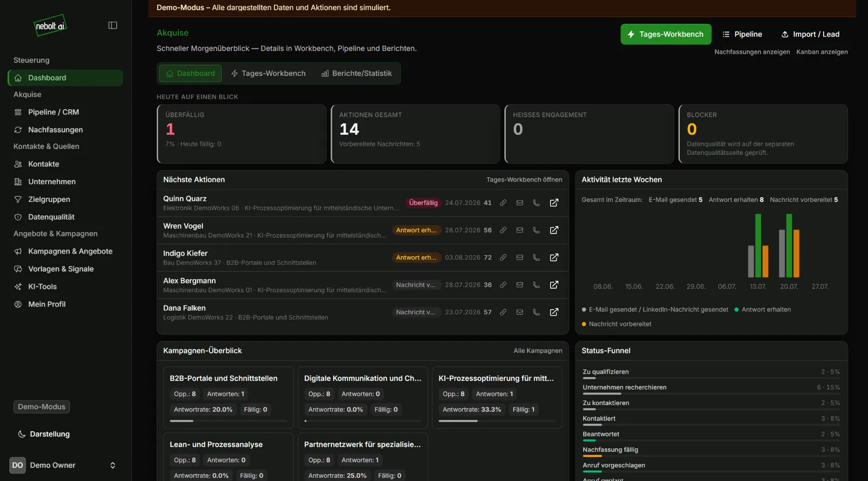Click the link icon for Dana Falken
Screen dimensions: 868x481
coord(503,312)
